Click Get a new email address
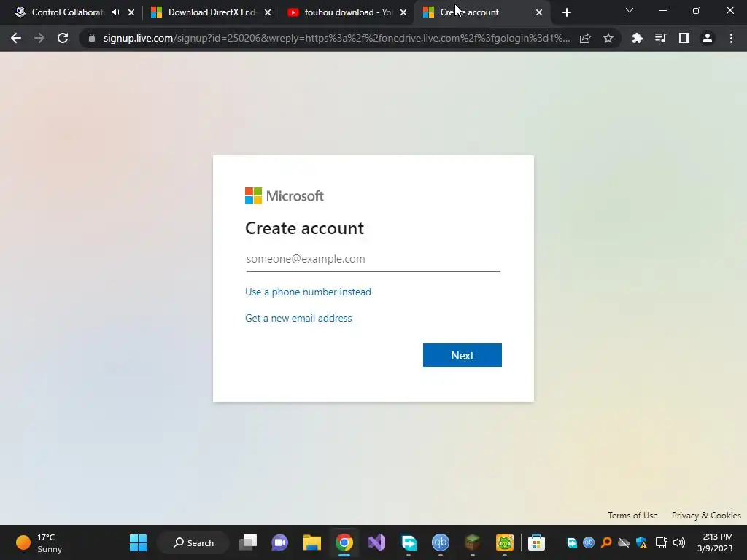The width and height of the screenshot is (747, 560). [298, 318]
